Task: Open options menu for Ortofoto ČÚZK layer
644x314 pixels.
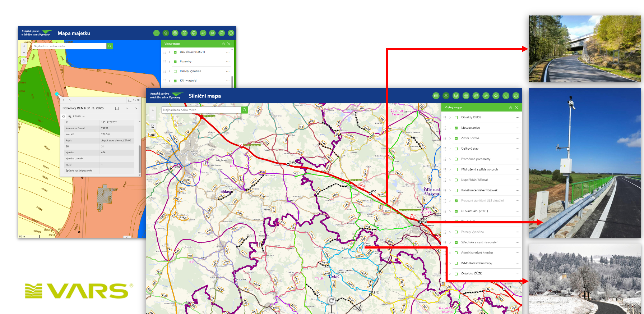Action: tap(517, 273)
